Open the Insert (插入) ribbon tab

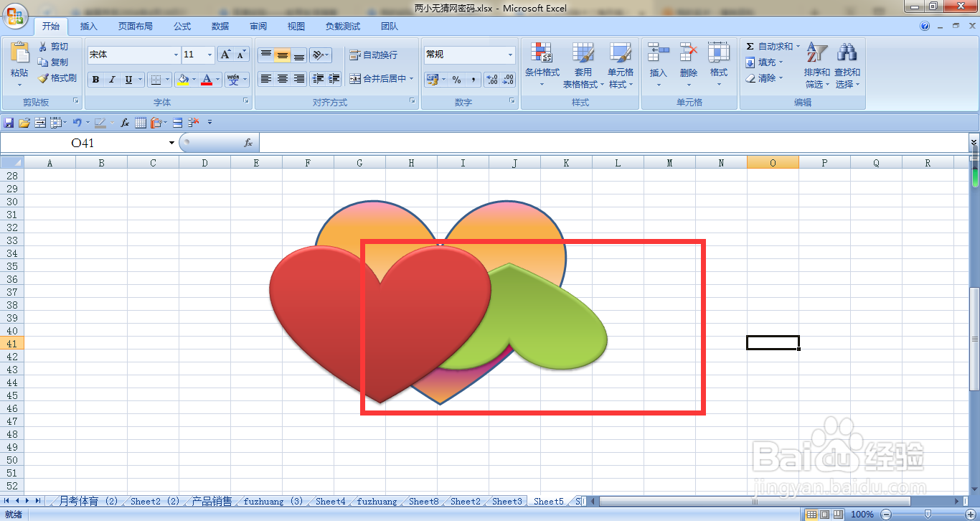pyautogui.click(x=89, y=27)
